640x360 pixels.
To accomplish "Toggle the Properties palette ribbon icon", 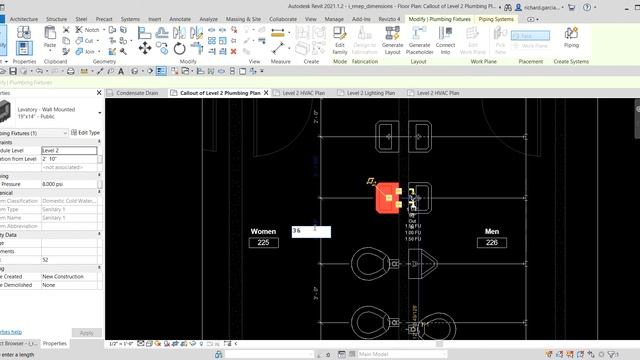I will click(24, 49).
